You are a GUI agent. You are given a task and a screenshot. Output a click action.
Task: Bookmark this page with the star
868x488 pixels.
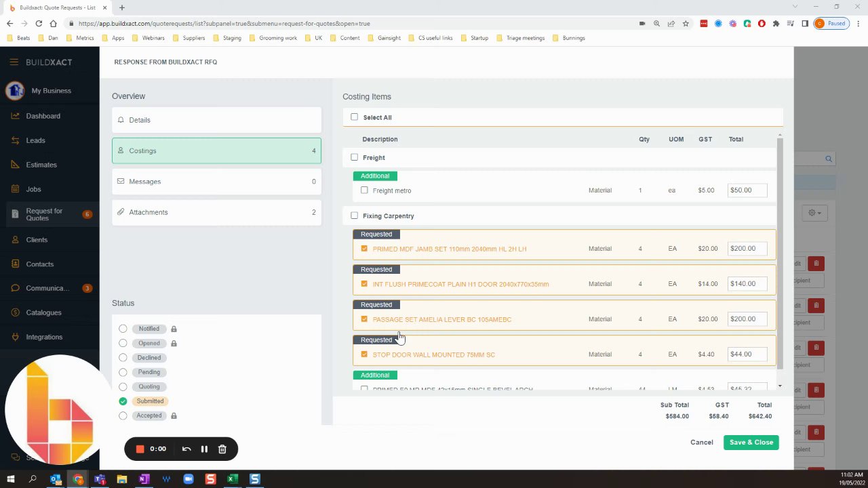[686, 23]
